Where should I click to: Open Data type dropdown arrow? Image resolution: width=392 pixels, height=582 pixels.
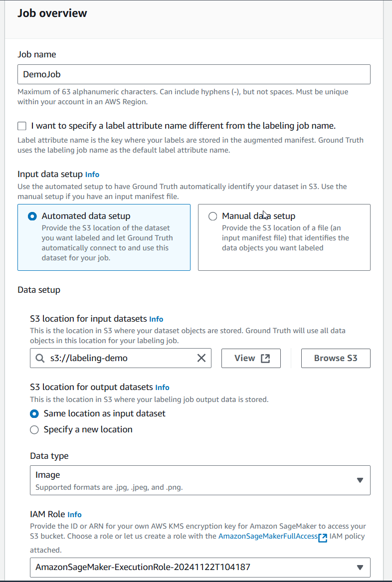pyautogui.click(x=360, y=480)
